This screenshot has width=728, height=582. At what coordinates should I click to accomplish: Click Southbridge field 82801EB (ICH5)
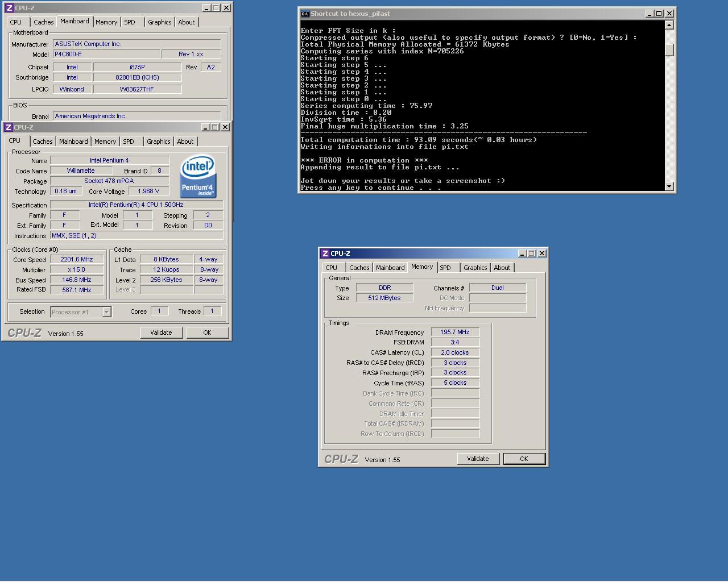click(x=137, y=77)
